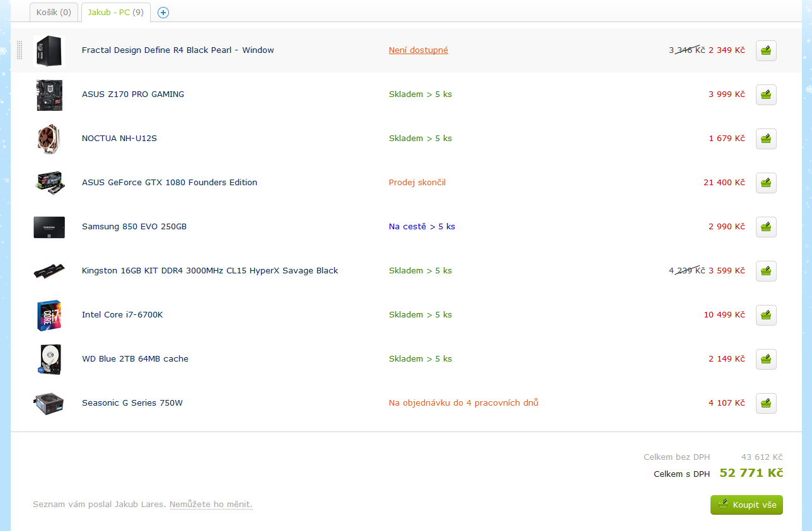Add Intel Core i7-6700K to cart
812x531 pixels.
[x=766, y=315]
